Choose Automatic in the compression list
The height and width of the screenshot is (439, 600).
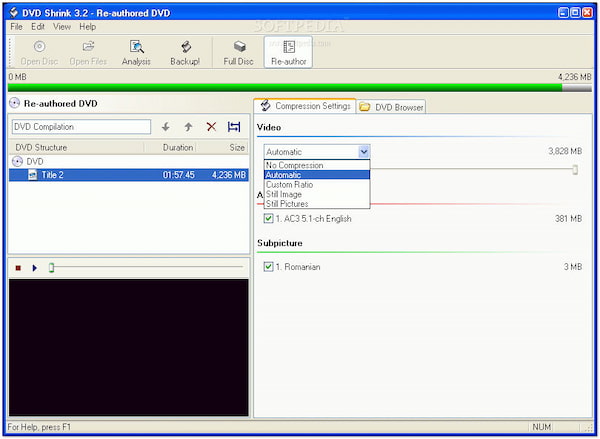(317, 175)
